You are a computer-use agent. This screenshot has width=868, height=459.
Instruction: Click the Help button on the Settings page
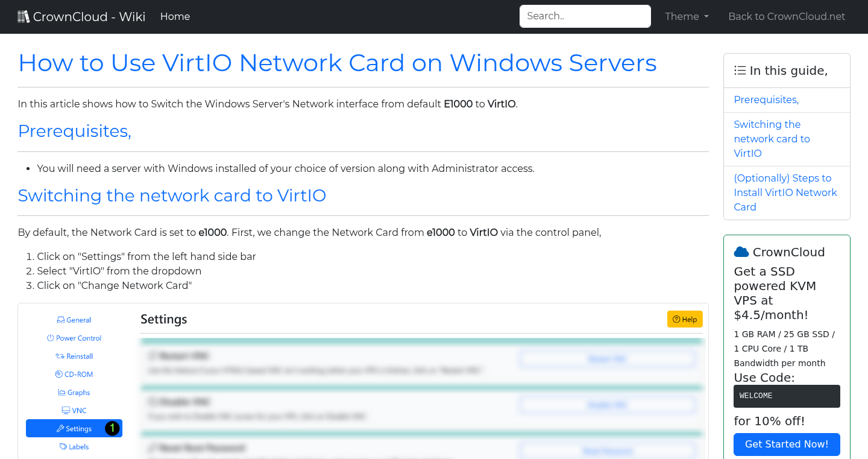(x=685, y=319)
